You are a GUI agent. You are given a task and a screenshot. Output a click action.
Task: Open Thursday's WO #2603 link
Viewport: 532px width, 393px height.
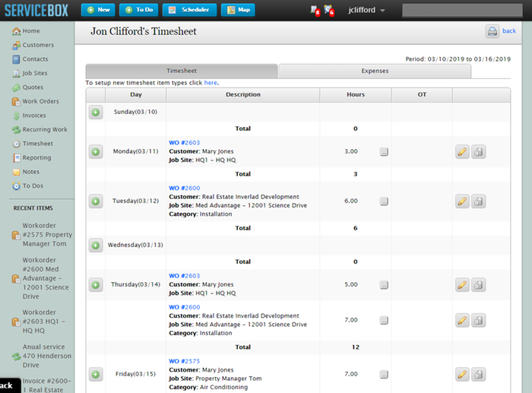coord(184,276)
